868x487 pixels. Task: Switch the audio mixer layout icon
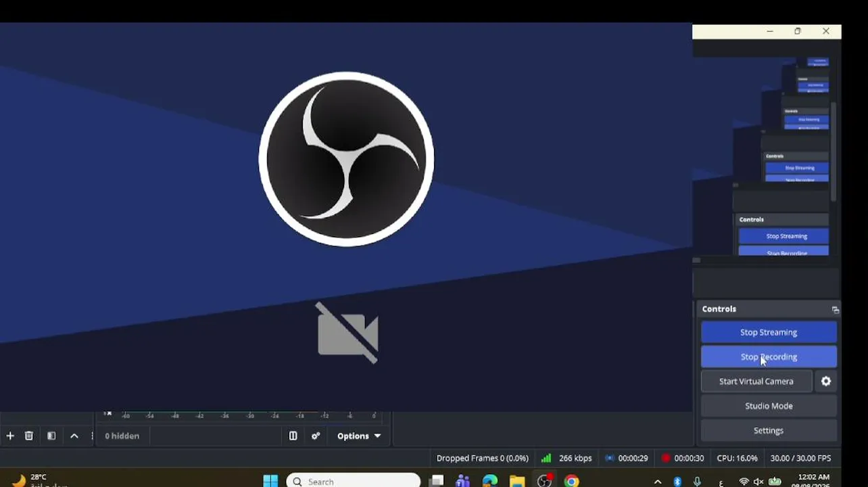pos(293,436)
